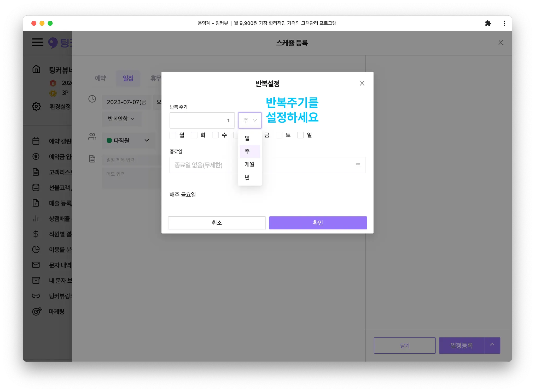This screenshot has width=535, height=392.
Task: Collapse the 주 period unit dropdown
Action: point(250,120)
